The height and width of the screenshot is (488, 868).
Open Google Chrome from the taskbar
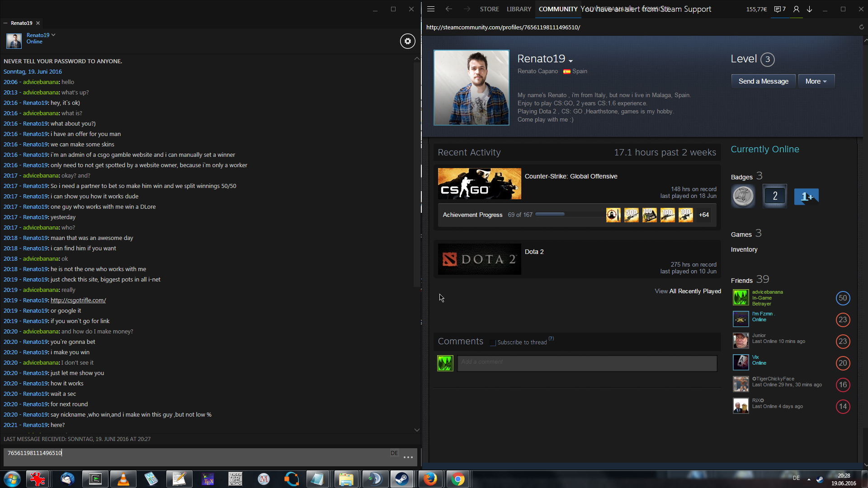458,479
